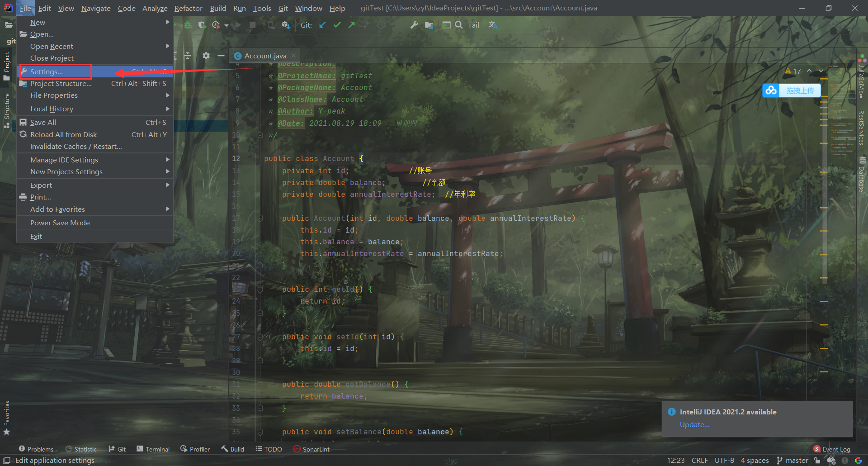Image resolution: width=868 pixels, height=466 pixels.
Task: Click 12:23 caret position in status bar
Action: (x=675, y=461)
